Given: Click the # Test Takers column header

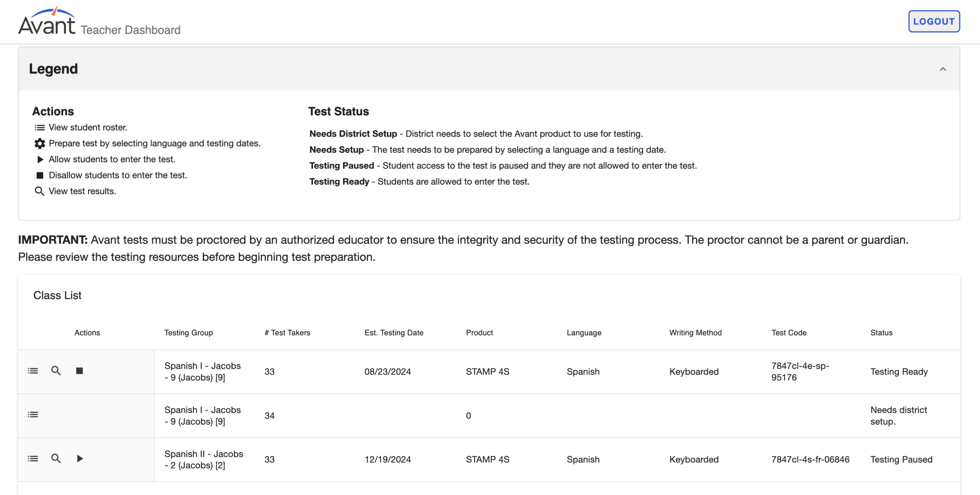Looking at the screenshot, I should pos(287,333).
